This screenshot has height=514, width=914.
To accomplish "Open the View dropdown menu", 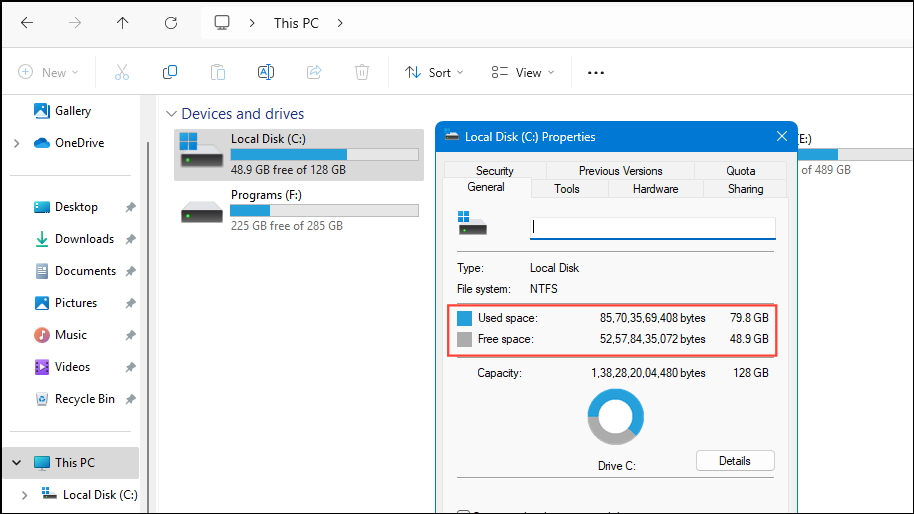I will pyautogui.click(x=523, y=72).
